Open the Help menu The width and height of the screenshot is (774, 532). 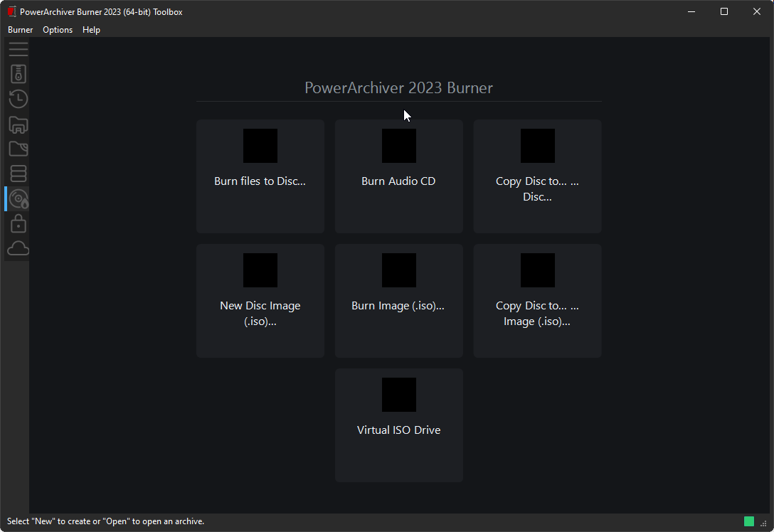tap(91, 30)
